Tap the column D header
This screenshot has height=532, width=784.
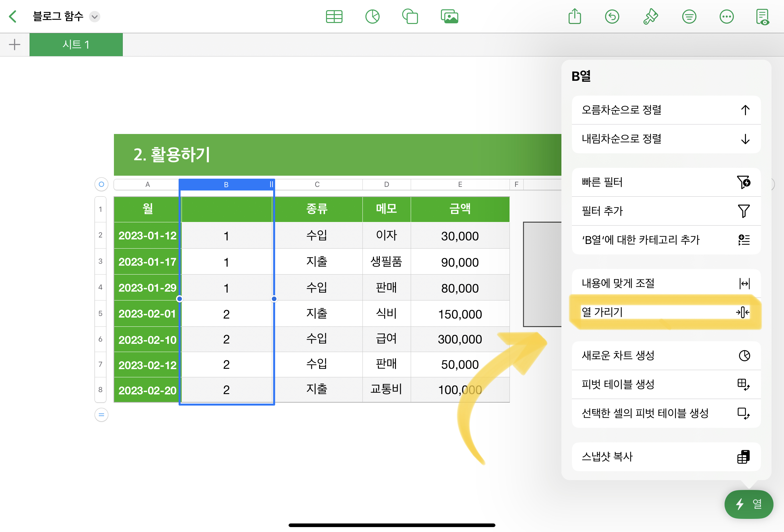(387, 185)
